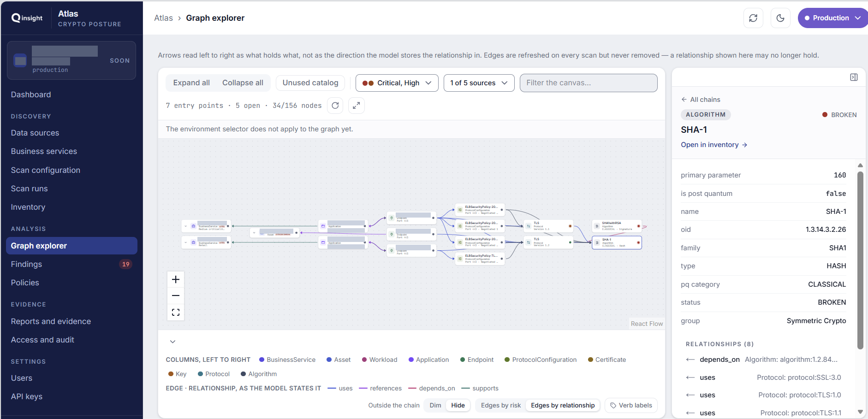Click the back arrow beside All chains
Viewport: 868px width, 419px height.
point(684,100)
